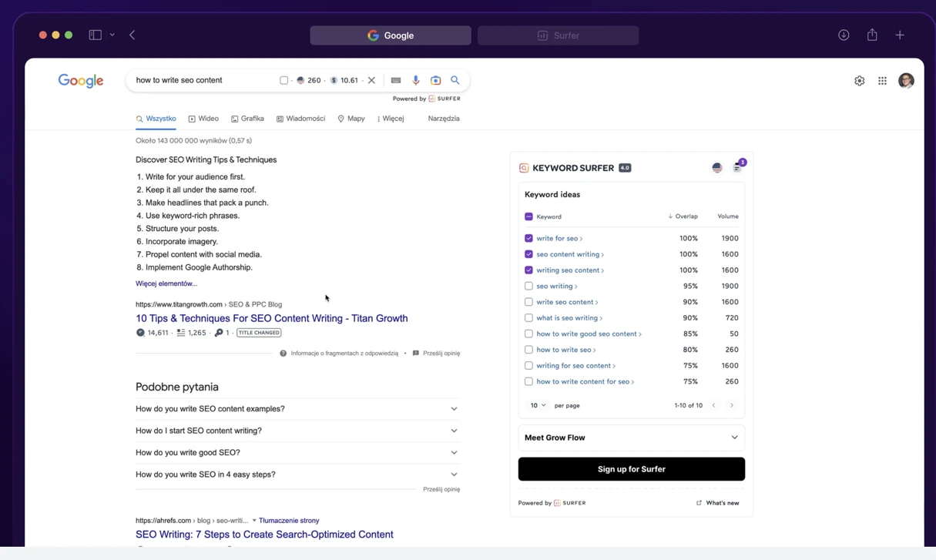The height and width of the screenshot is (560, 936).
Task: Open the on-screen keyboard icon in search bar
Action: pyautogui.click(x=396, y=80)
